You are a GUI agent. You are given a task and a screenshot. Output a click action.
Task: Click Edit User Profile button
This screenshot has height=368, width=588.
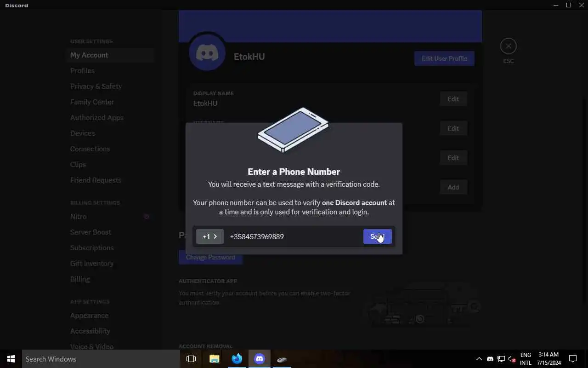coord(444,58)
